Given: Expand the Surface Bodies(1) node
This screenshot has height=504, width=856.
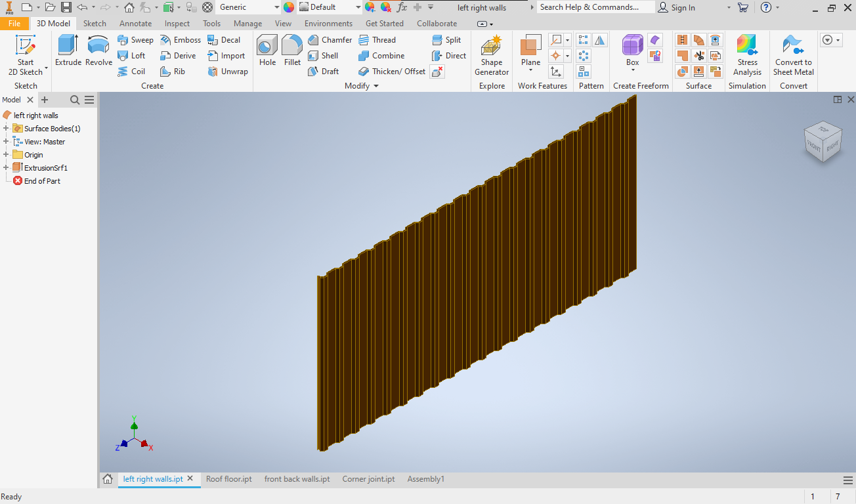Looking at the screenshot, I should (7, 129).
